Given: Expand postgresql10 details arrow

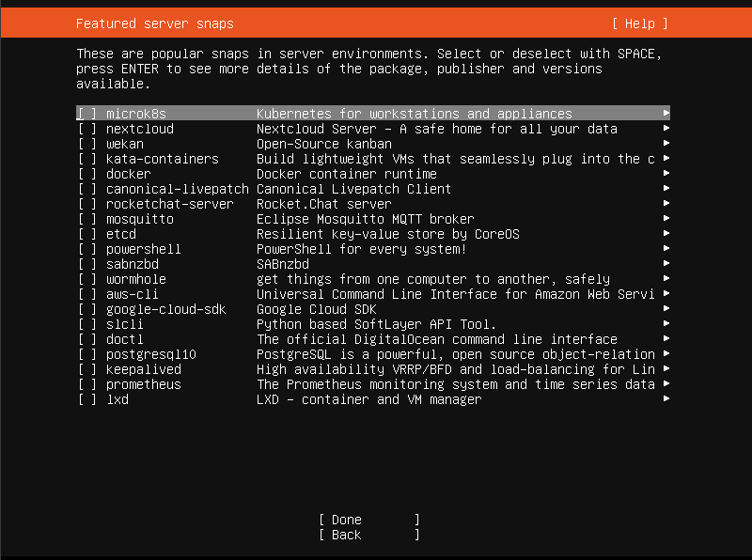Looking at the screenshot, I should (666, 353).
